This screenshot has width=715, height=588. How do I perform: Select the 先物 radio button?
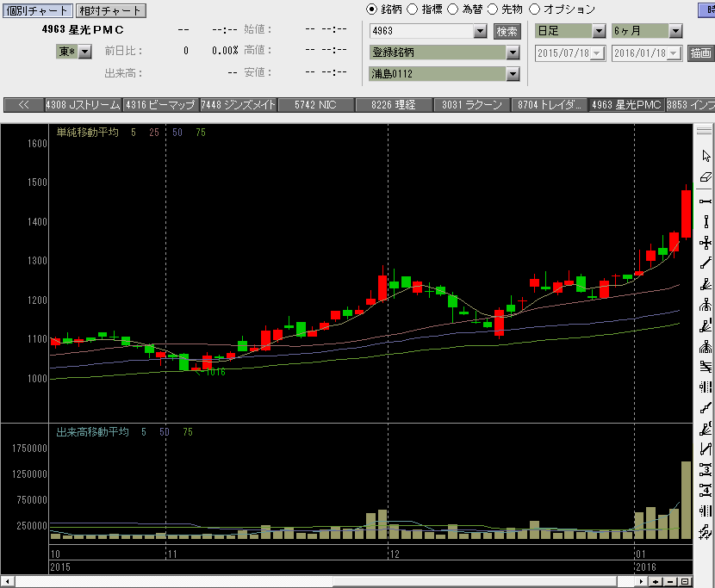(493, 9)
